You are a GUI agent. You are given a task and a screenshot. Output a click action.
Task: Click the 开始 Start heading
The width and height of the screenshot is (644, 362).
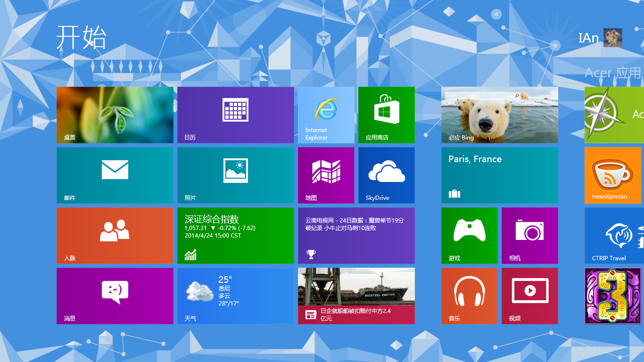(82, 37)
